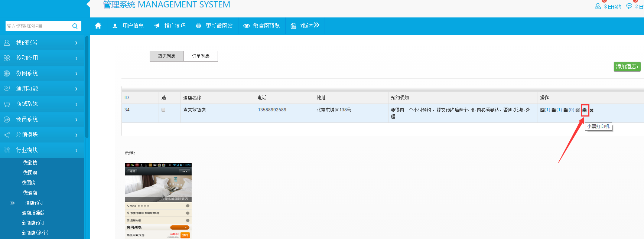Click the home icon in the top navigation
Screen dimensions: 644x239
98,26
